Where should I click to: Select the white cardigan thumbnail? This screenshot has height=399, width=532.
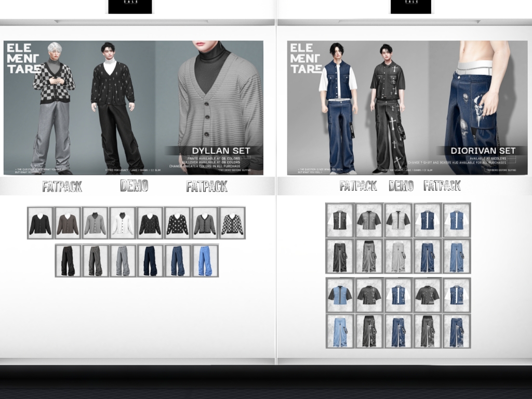[x=122, y=223]
